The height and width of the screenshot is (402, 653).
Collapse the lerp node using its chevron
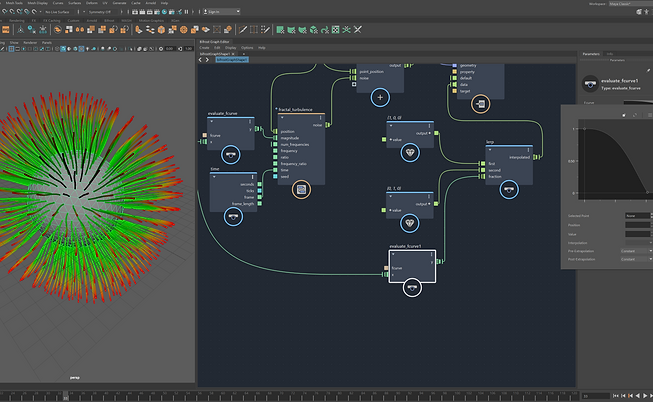(x=490, y=150)
